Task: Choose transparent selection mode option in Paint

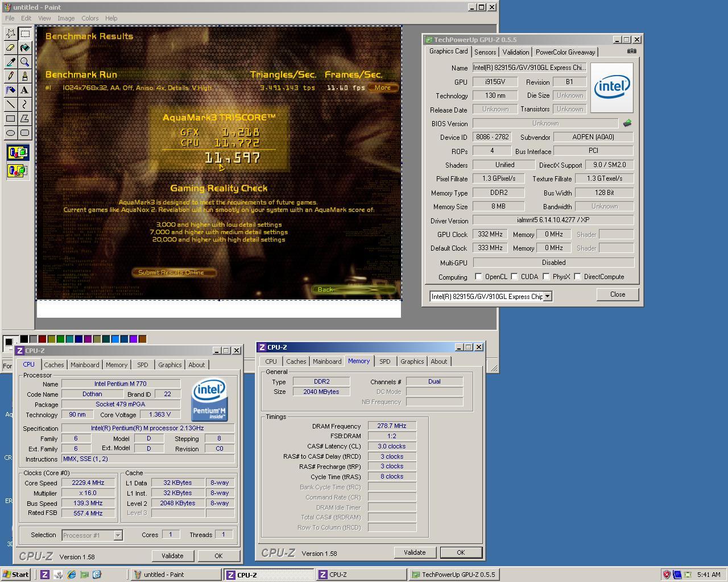Action: pos(18,170)
